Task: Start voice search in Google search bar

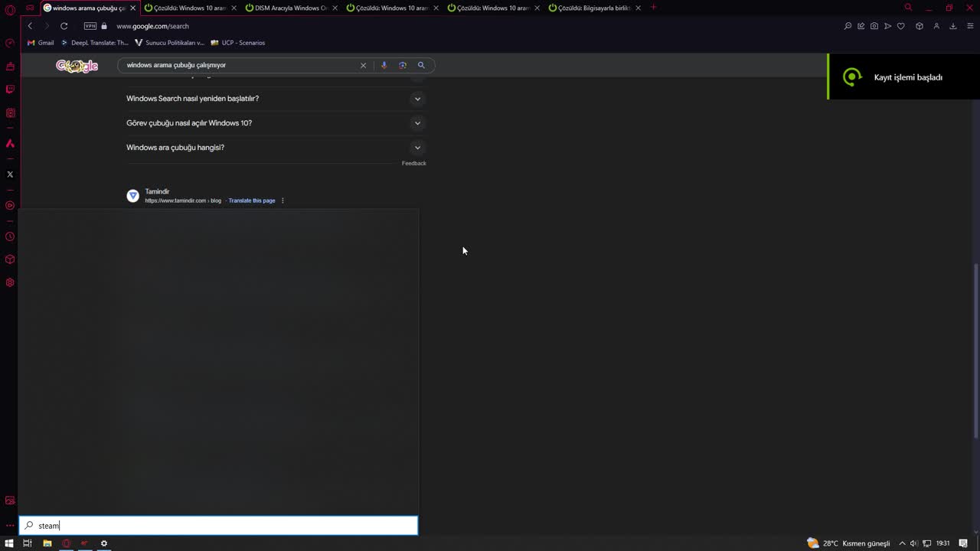Action: click(384, 65)
